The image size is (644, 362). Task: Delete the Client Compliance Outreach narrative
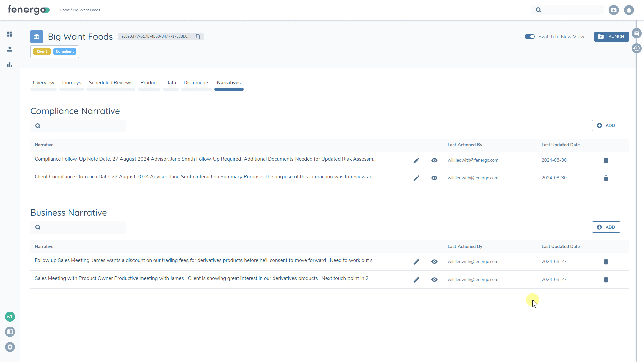coord(606,178)
